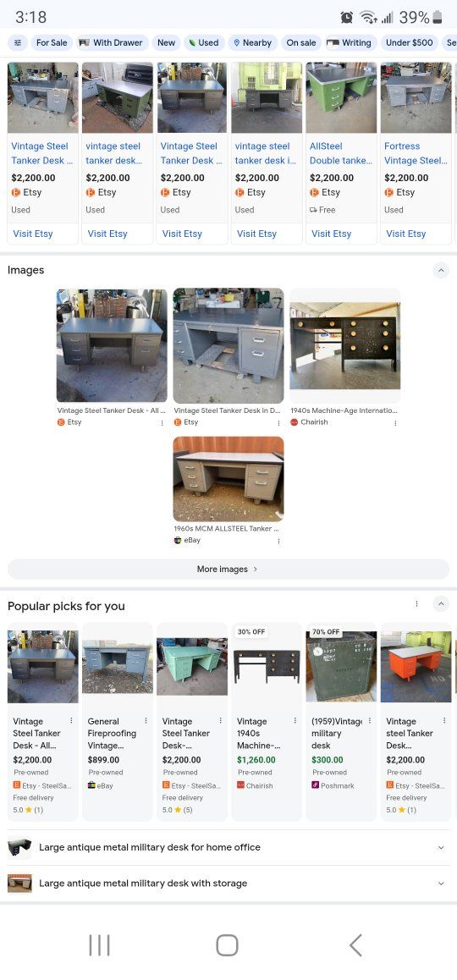The width and height of the screenshot is (457, 980).
Task: Tap the Android back navigation arrow
Action: [355, 945]
